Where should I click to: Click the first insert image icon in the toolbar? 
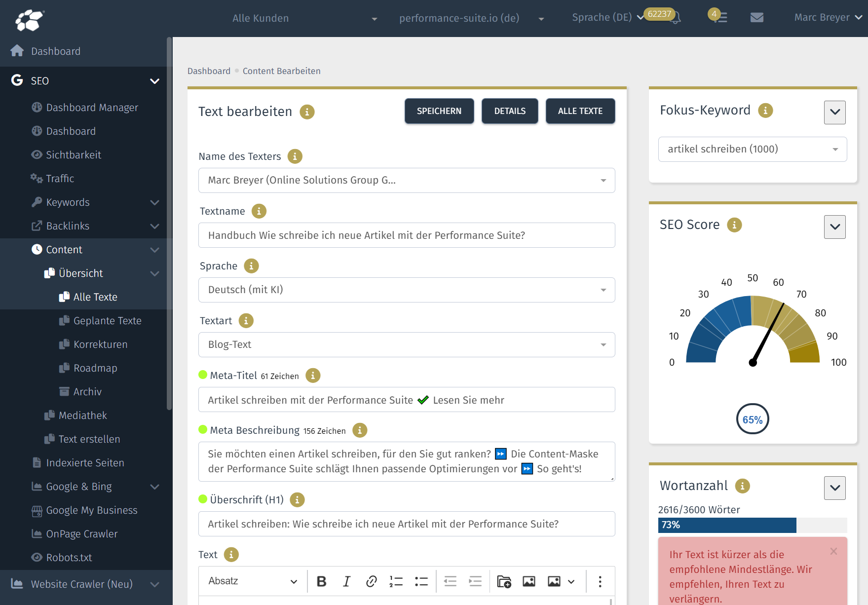[529, 581]
